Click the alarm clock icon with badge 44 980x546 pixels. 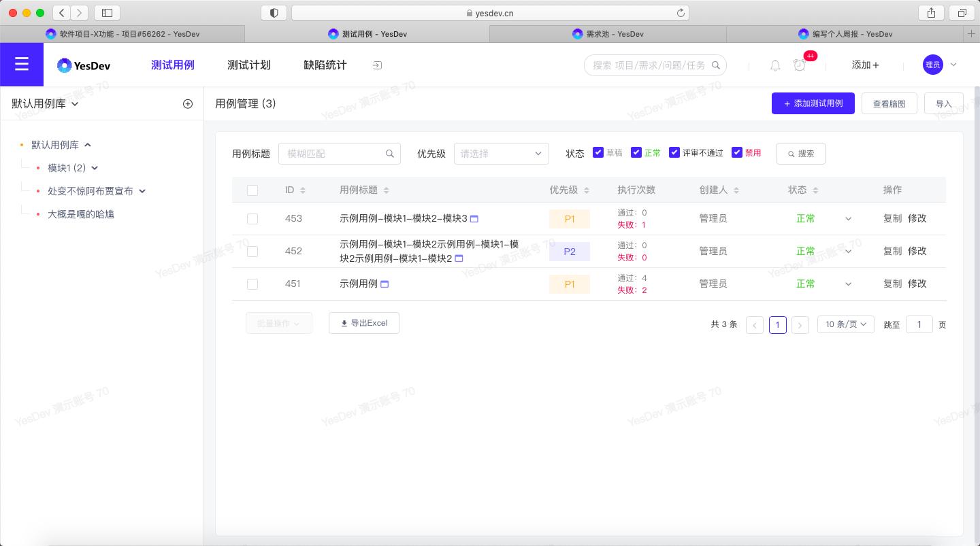tap(799, 67)
